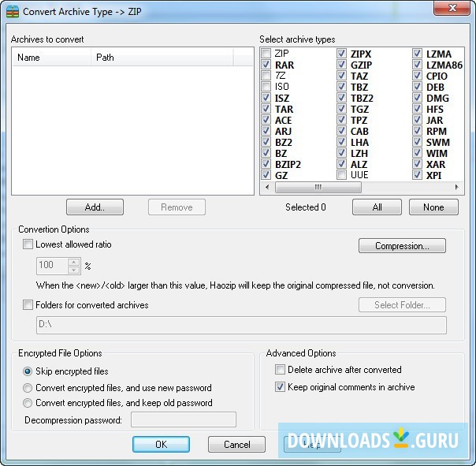Sort archives by Name column header
476x466 pixels.
(51, 58)
